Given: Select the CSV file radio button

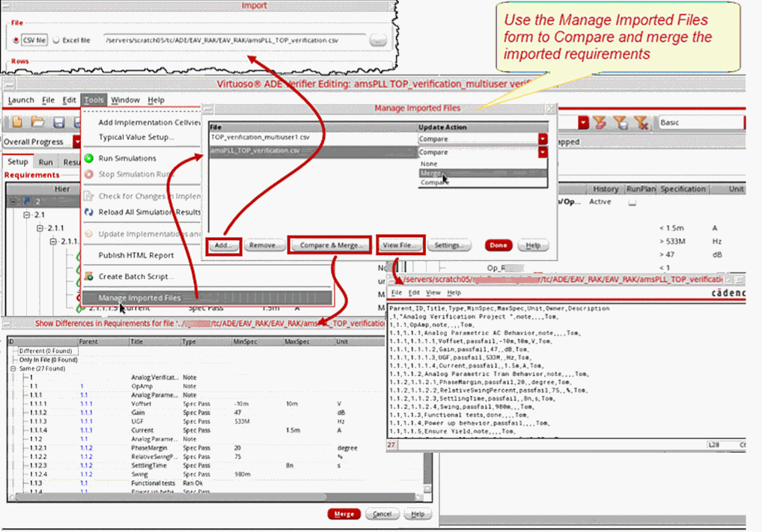Looking at the screenshot, I should point(16,40).
